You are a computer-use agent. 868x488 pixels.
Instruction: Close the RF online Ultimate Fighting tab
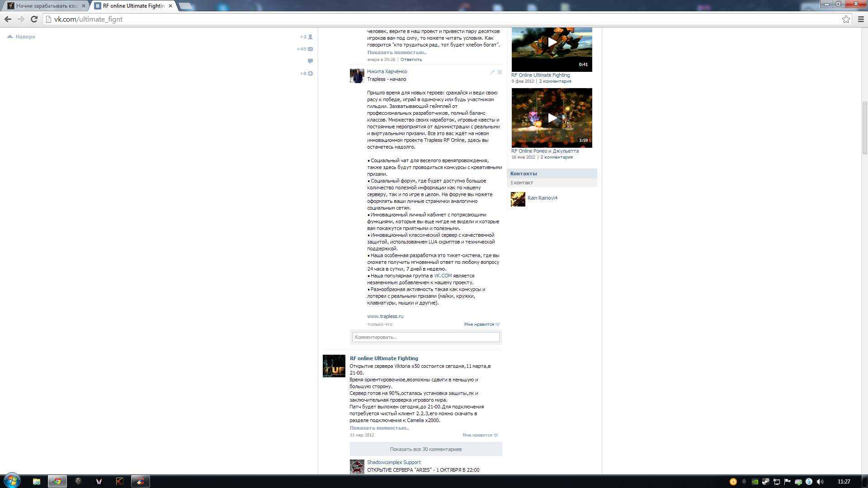(x=170, y=6)
